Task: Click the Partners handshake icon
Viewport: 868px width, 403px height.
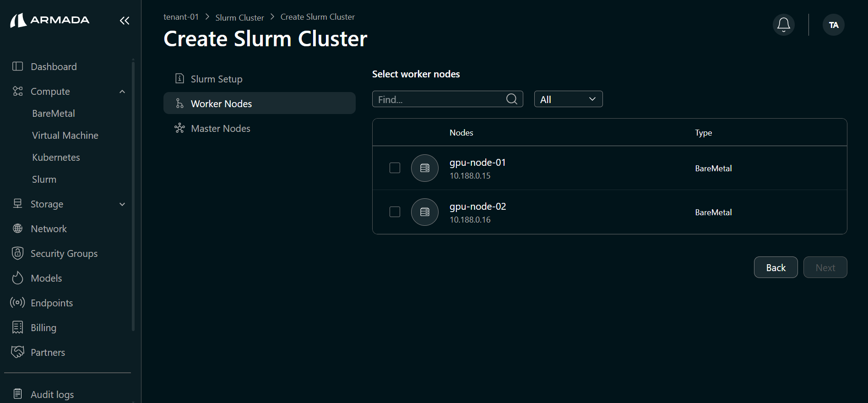Action: click(x=17, y=352)
